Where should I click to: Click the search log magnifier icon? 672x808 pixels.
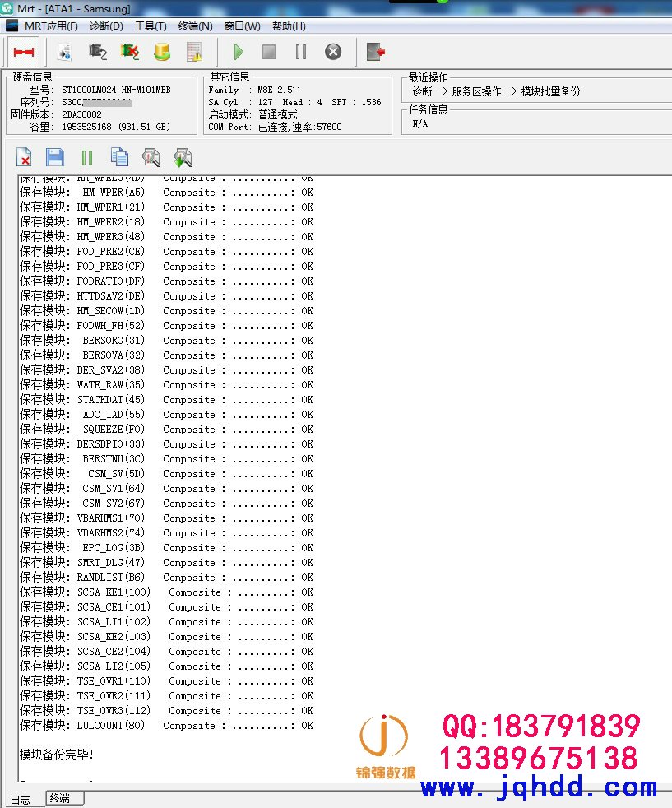(x=151, y=158)
